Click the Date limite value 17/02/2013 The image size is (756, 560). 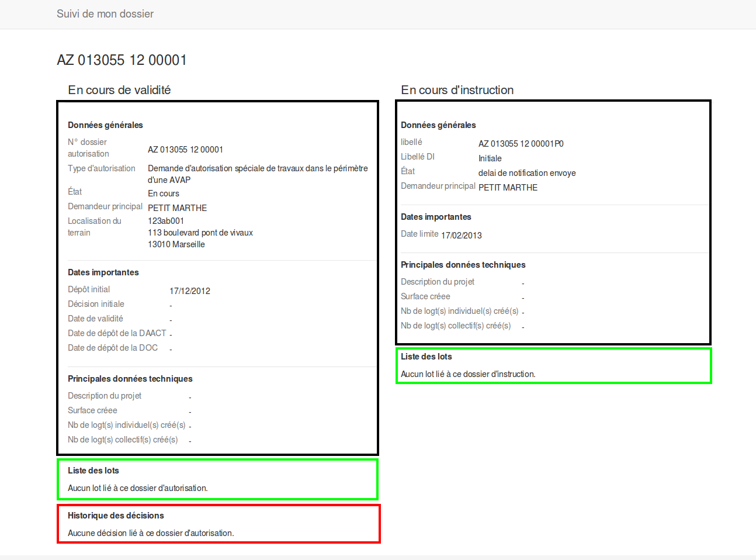coord(461,236)
